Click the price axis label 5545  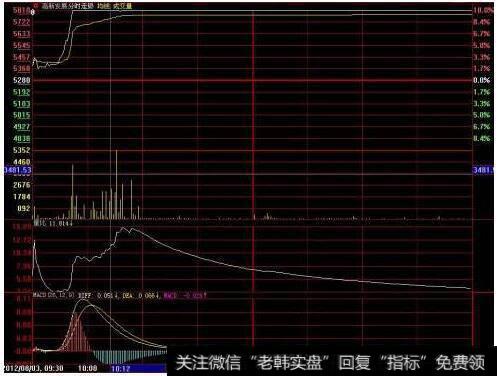pos(21,45)
